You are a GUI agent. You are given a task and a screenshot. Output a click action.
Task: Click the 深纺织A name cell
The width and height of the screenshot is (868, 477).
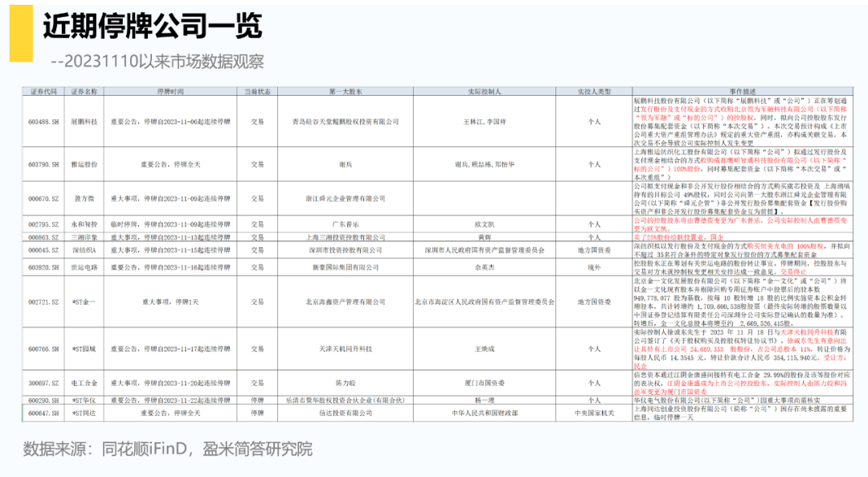tap(84, 250)
